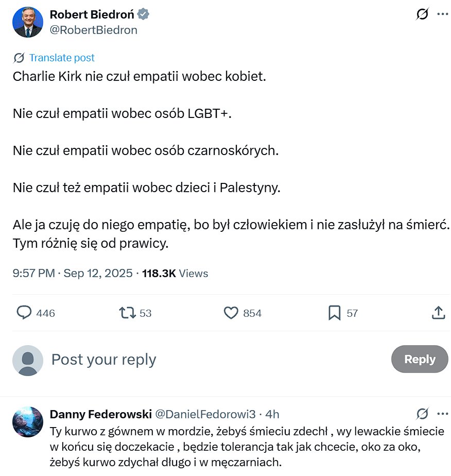The height and width of the screenshot is (476, 451).
Task: Open the three-dot menu on Danny's reply
Action: (x=443, y=414)
